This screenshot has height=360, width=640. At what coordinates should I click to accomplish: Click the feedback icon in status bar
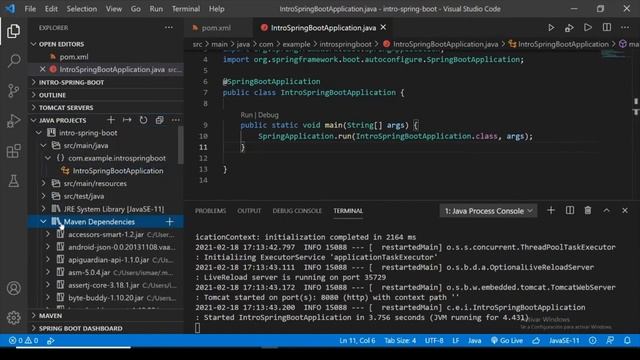coord(610,340)
